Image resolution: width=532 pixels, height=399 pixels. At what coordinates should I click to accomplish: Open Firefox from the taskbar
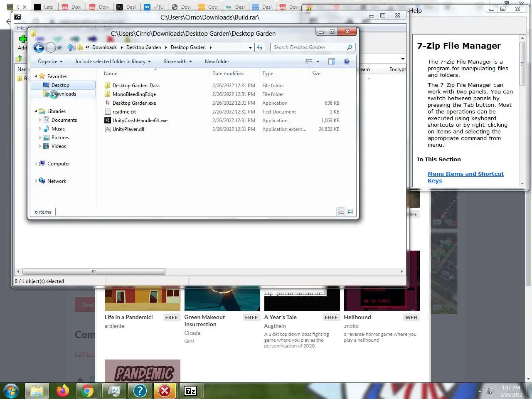click(63, 391)
